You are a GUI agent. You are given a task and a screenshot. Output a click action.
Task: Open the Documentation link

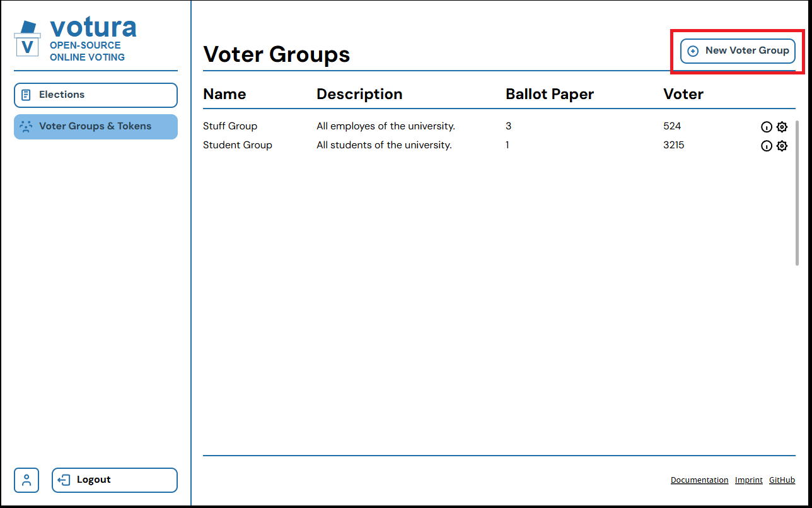(699, 480)
